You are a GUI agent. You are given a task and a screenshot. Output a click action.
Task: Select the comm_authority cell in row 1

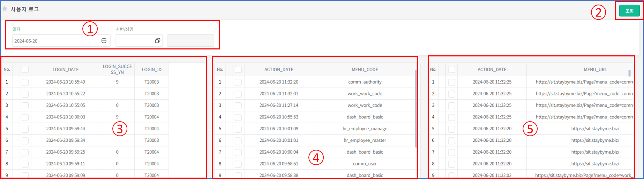(365, 82)
